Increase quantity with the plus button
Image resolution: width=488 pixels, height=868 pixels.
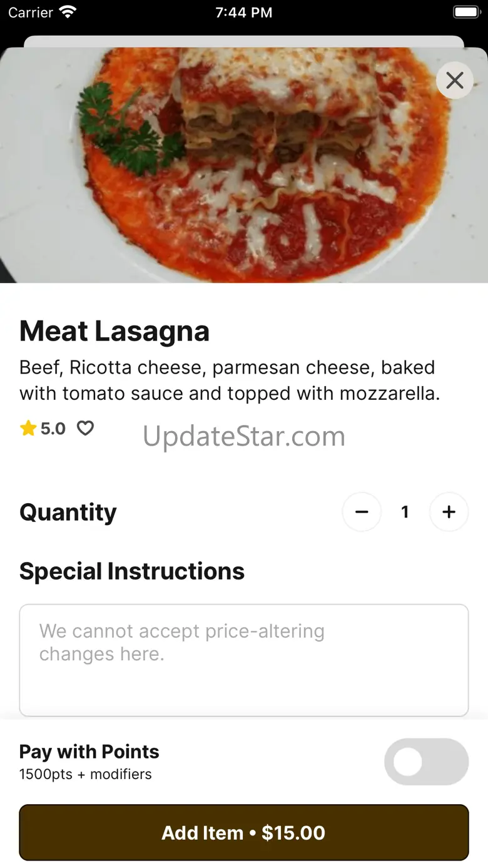(x=449, y=512)
